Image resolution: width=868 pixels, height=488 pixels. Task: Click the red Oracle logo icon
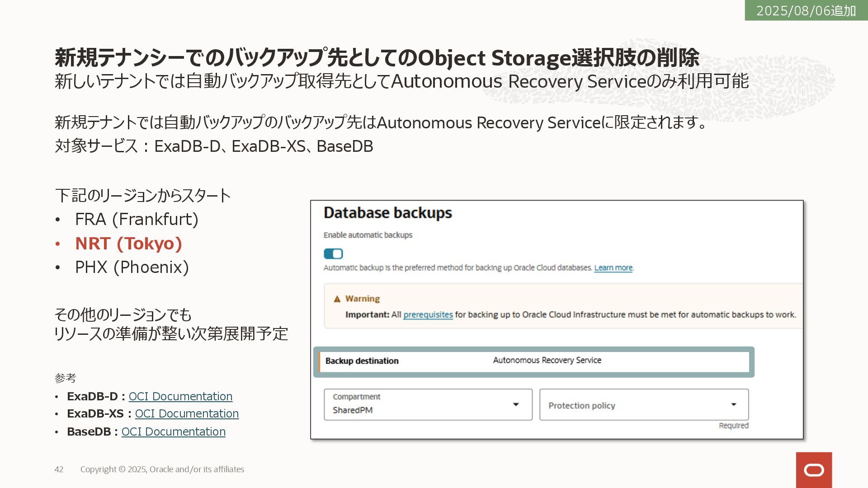pos(814,470)
